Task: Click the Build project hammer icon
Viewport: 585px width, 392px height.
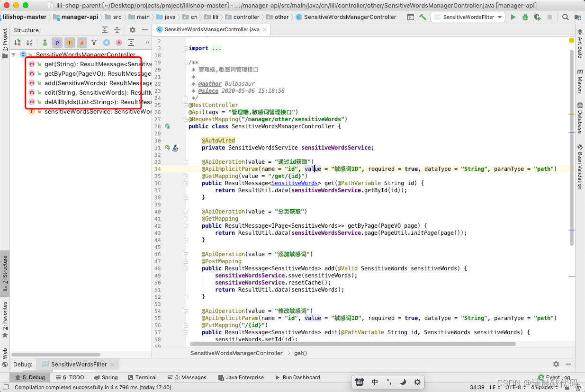Action: click(423, 17)
